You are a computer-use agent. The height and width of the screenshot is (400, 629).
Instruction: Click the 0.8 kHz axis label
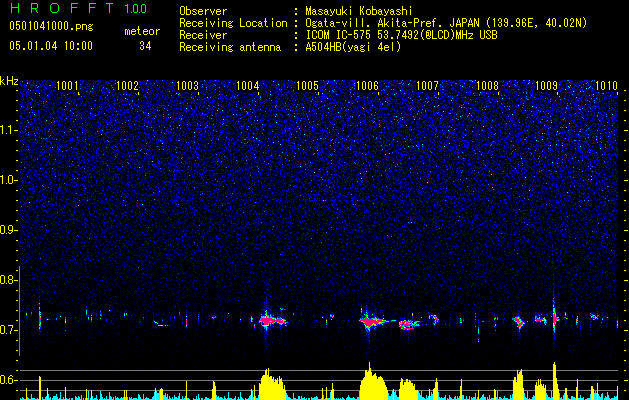tap(8, 280)
